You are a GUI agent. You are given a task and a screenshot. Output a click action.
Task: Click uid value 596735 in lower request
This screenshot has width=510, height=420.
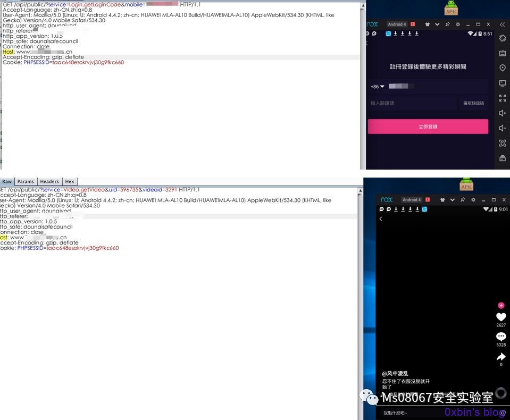click(x=129, y=189)
